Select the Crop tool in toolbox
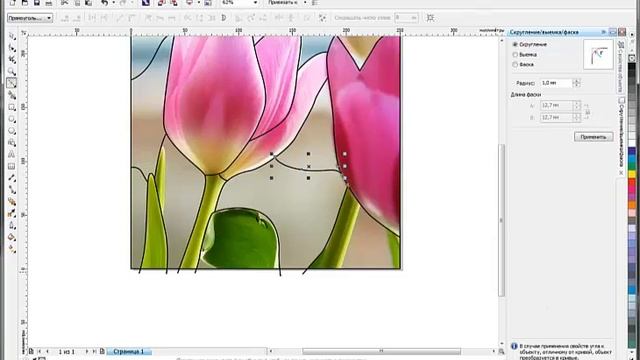640x360 pixels. tap(12, 60)
